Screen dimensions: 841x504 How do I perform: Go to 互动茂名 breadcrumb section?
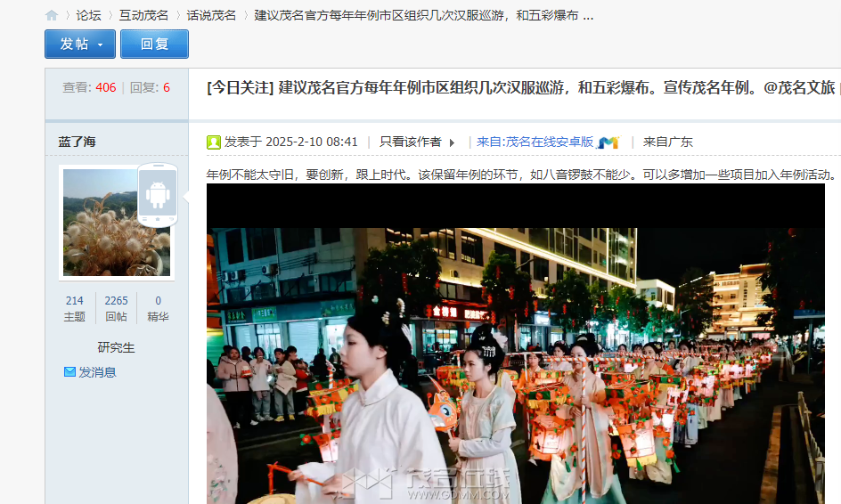click(x=143, y=15)
